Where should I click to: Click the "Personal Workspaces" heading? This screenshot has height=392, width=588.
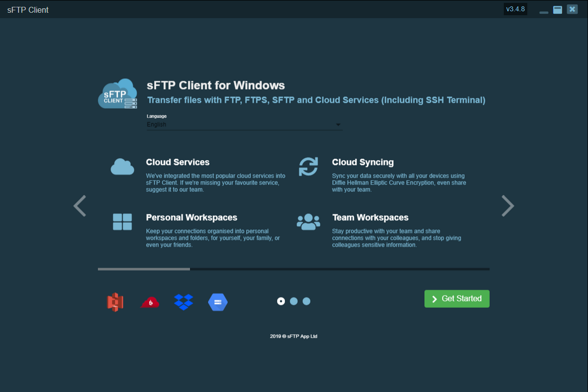[192, 218]
